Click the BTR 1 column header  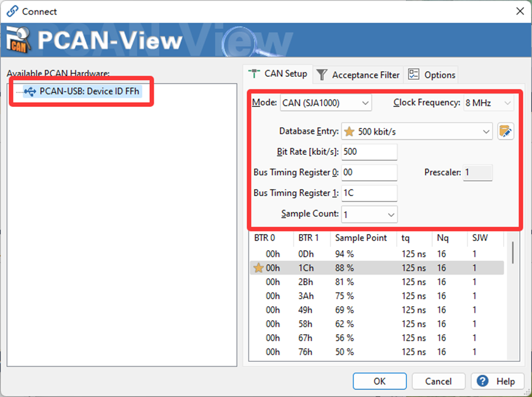tap(312, 238)
